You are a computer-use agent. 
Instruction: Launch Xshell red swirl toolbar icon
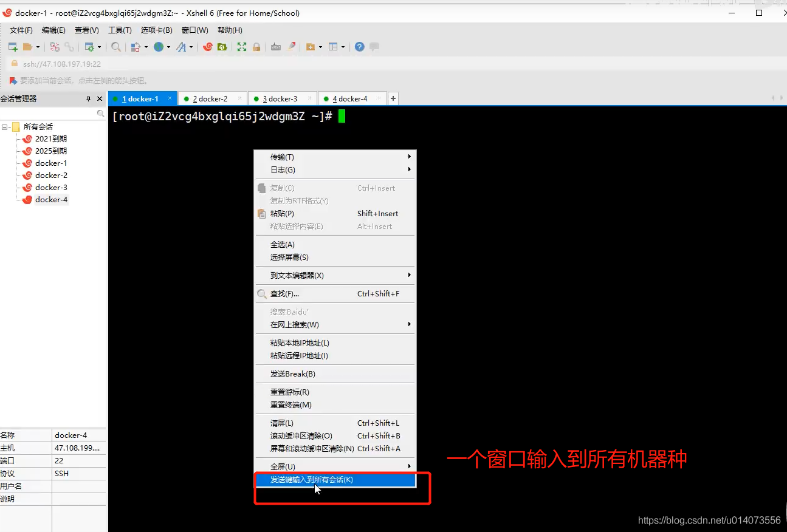(208, 47)
